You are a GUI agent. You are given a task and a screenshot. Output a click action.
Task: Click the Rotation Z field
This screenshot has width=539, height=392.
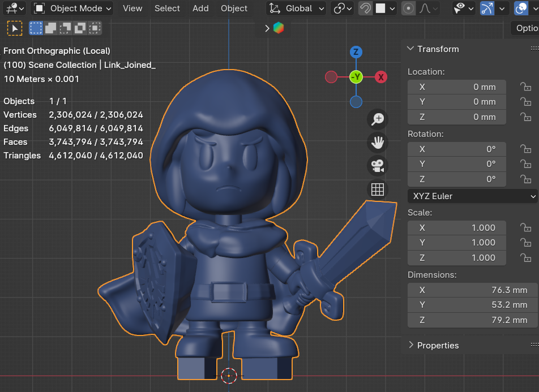[x=456, y=179]
